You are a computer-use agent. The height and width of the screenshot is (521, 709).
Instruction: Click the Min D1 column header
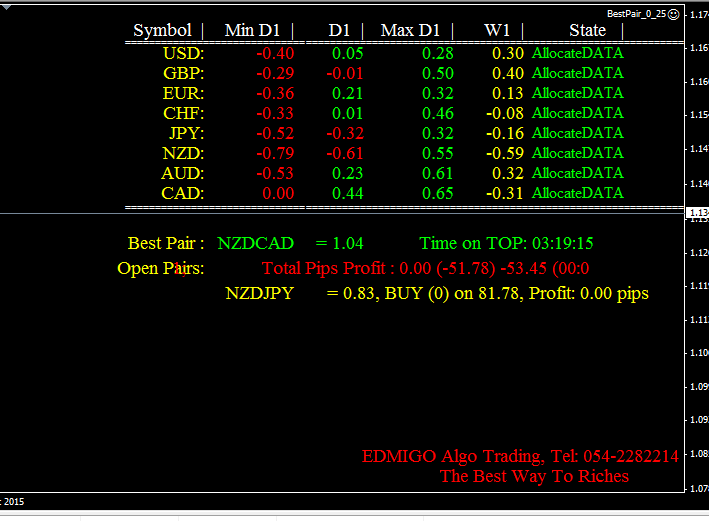[x=252, y=30]
